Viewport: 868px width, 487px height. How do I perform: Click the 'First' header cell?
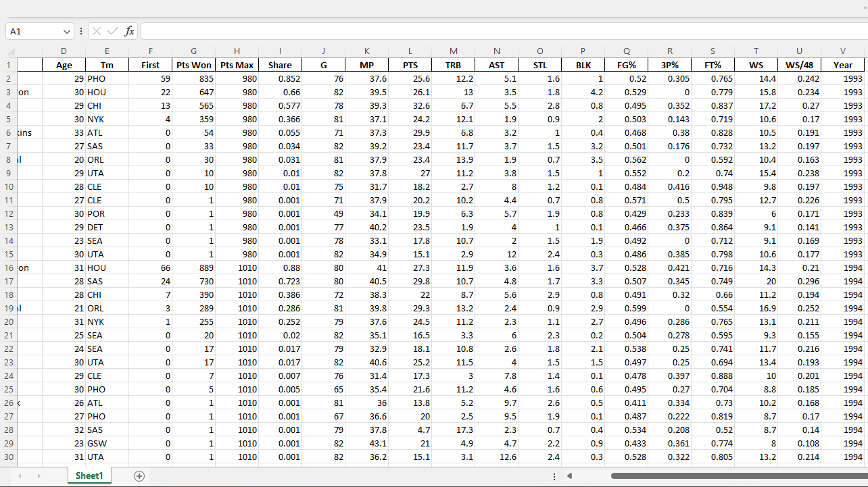150,65
